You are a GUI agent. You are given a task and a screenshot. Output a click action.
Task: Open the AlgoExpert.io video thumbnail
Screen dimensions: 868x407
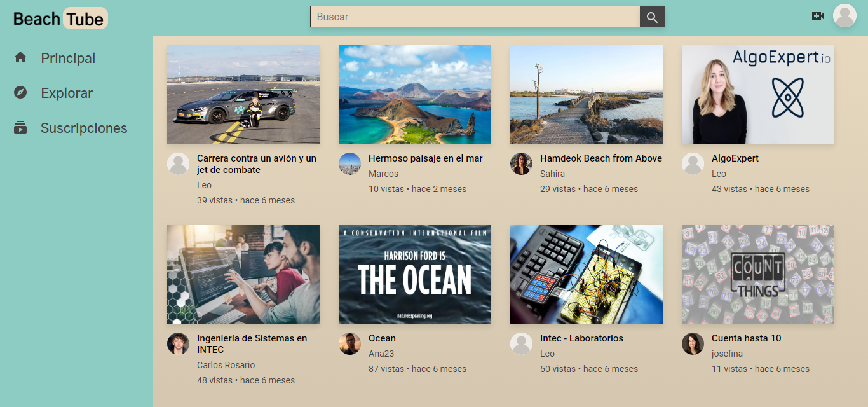(x=758, y=94)
